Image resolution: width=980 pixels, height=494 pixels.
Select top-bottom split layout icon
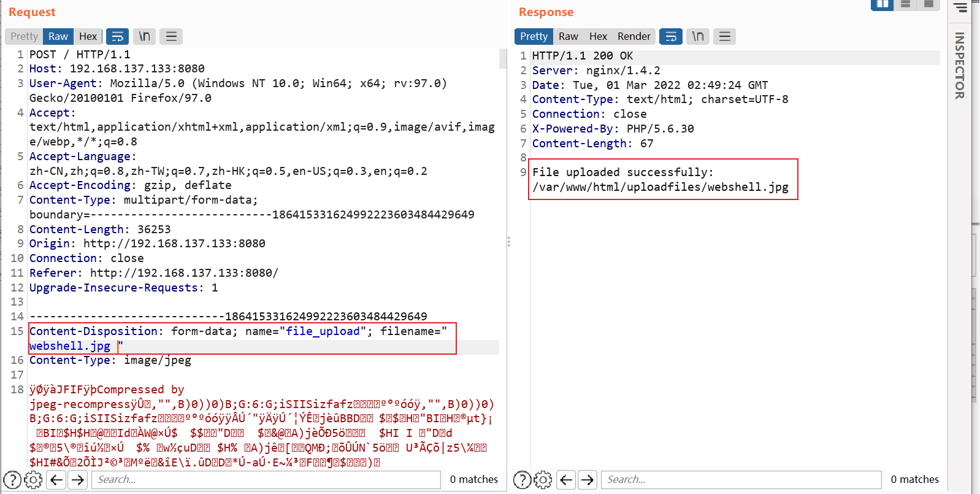[x=905, y=4]
